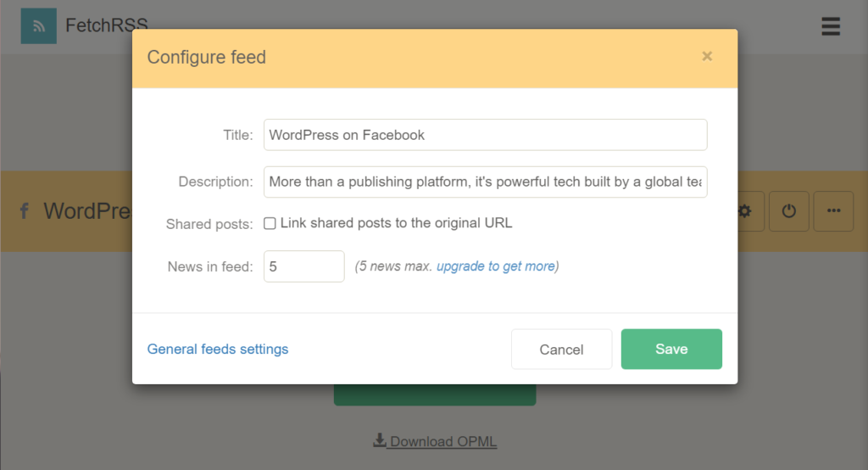Screen dimensions: 868x470
Task: Click the News in feed number field
Action: click(304, 266)
